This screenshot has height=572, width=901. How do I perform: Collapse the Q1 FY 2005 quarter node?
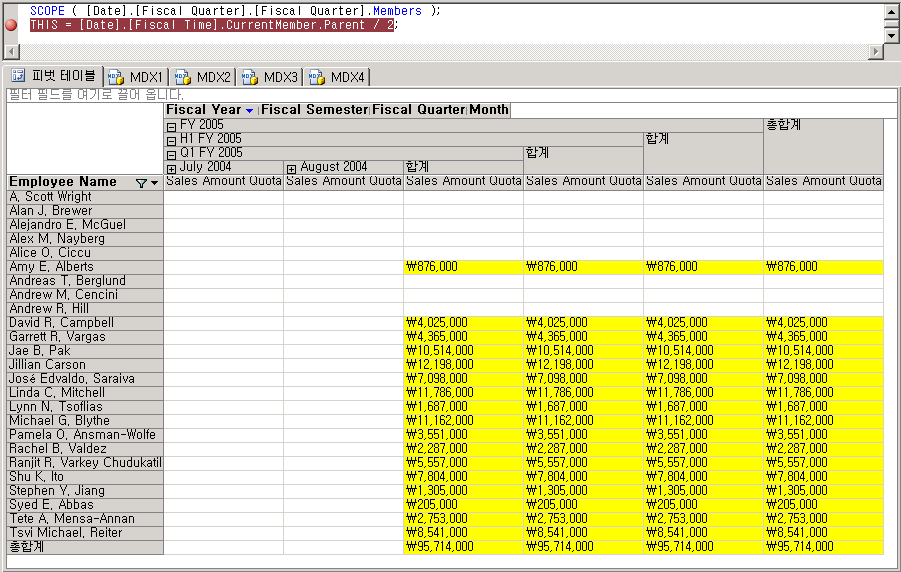coord(171,154)
